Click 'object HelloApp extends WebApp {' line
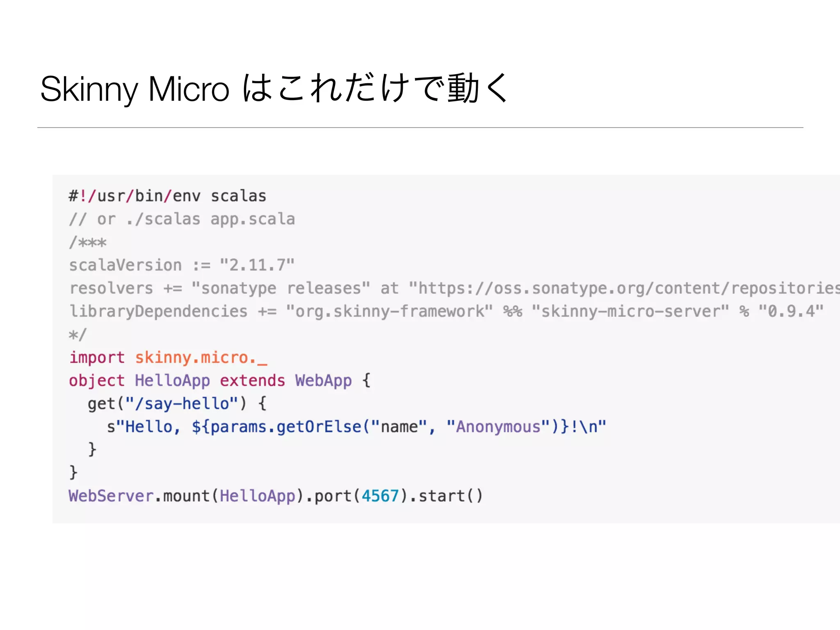Image resolution: width=840 pixels, height=630 pixels. (x=219, y=381)
